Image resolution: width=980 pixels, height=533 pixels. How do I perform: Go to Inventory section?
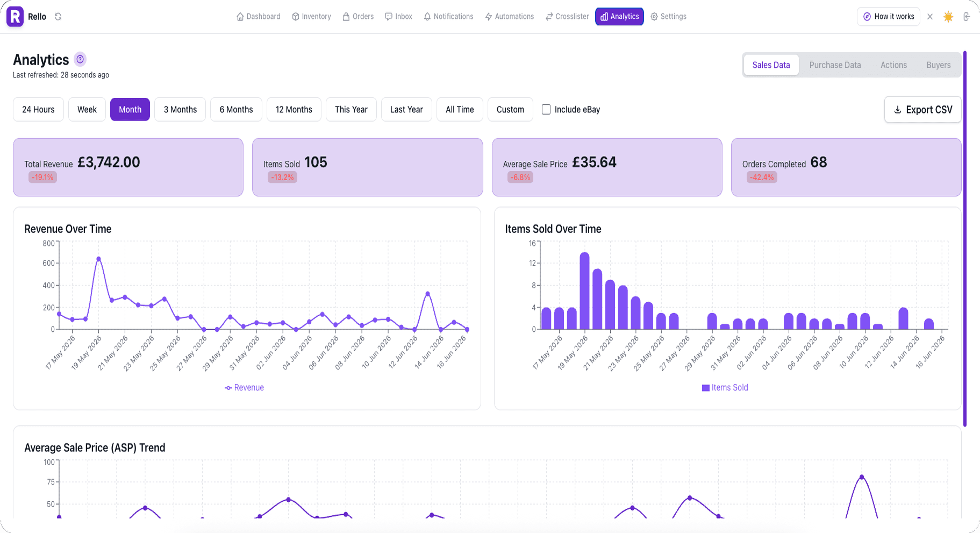311,17
